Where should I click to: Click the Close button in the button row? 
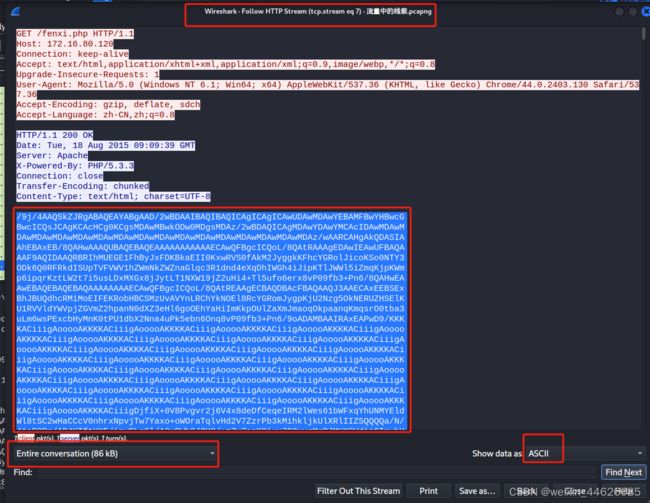tap(575, 491)
